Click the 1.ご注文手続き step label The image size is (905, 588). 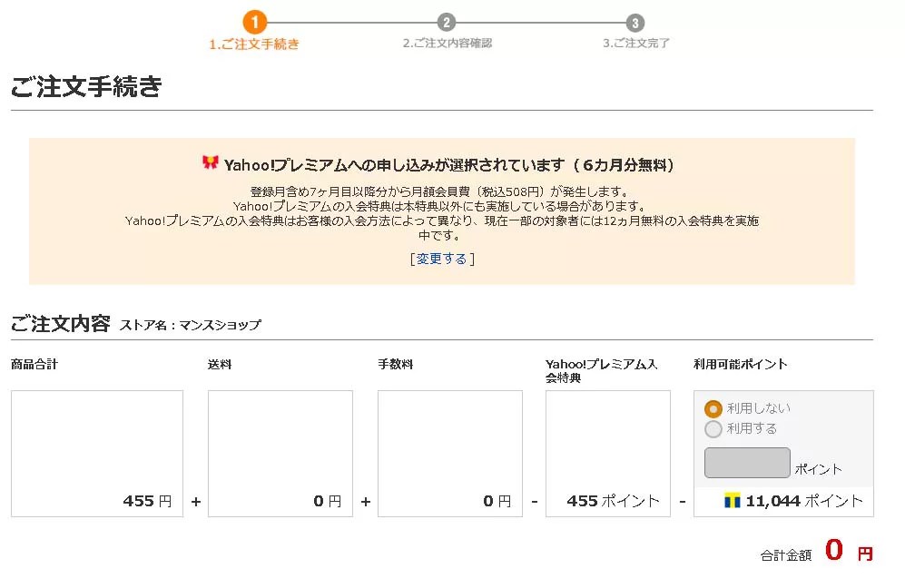(254, 44)
